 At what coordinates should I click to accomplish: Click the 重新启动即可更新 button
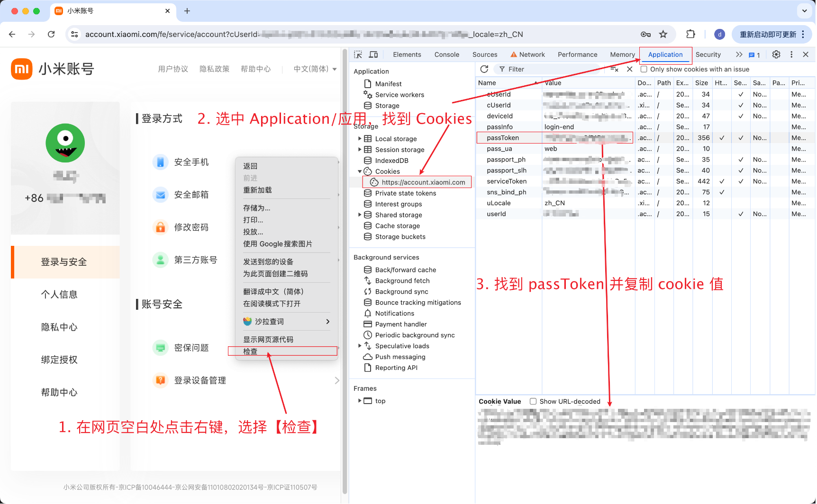coord(768,34)
